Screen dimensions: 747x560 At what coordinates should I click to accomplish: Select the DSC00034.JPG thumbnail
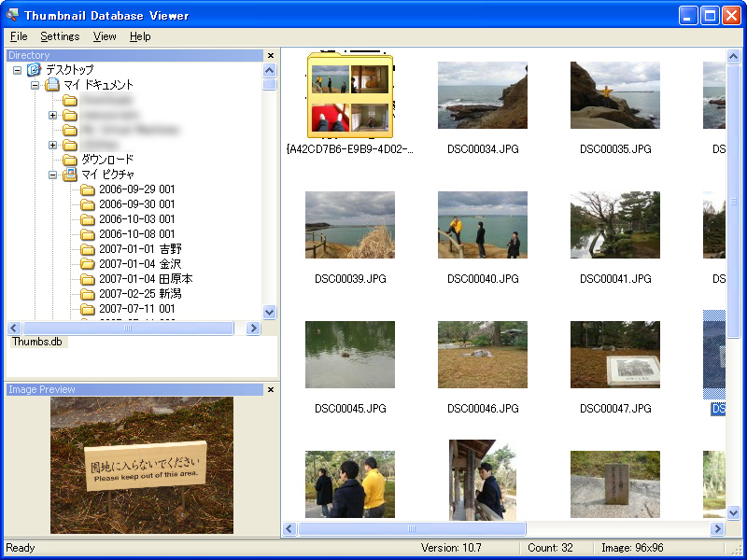(482, 95)
